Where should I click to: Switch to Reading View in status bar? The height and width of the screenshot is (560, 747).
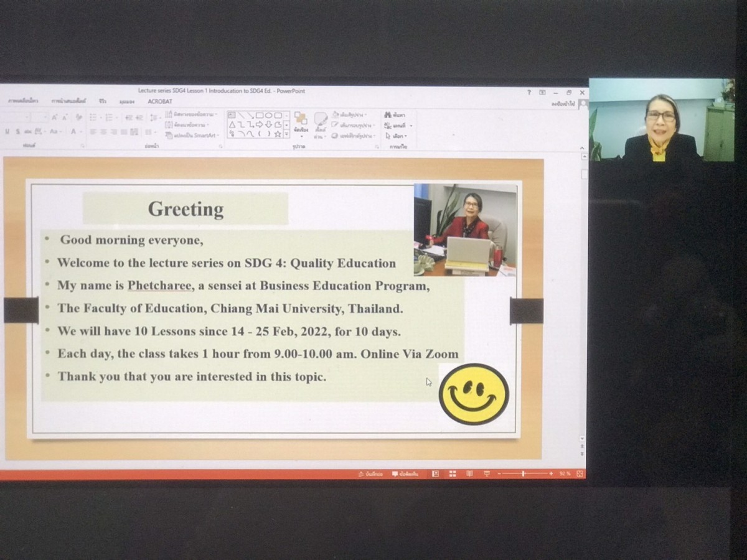[469, 474]
